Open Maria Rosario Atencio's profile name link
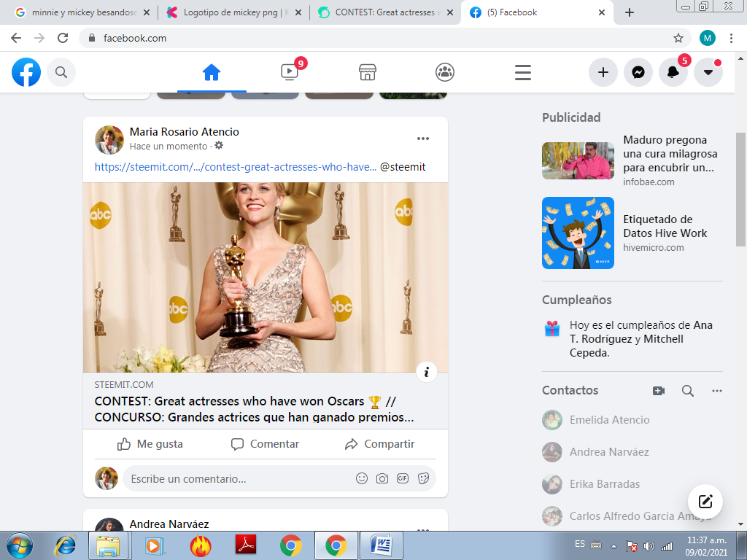Screen dimensions: 747x560 [x=185, y=132]
